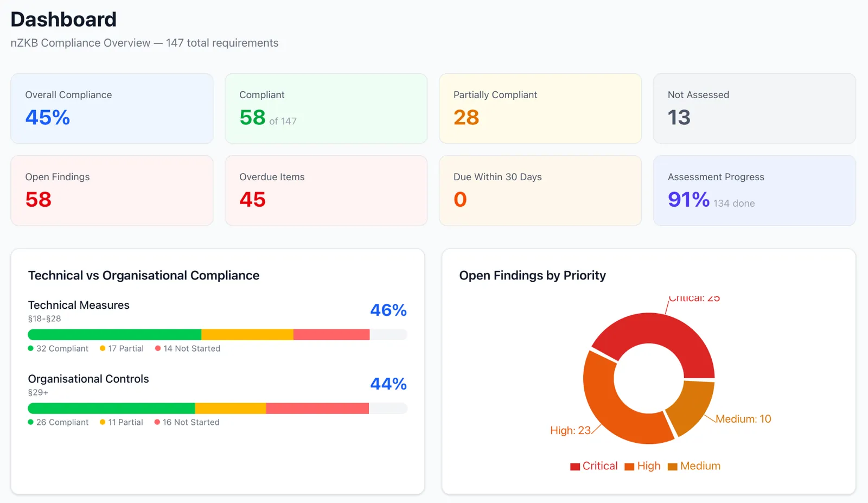The height and width of the screenshot is (503, 868).
Task: Click the Open Findings by Priority title
Action: coord(533,276)
